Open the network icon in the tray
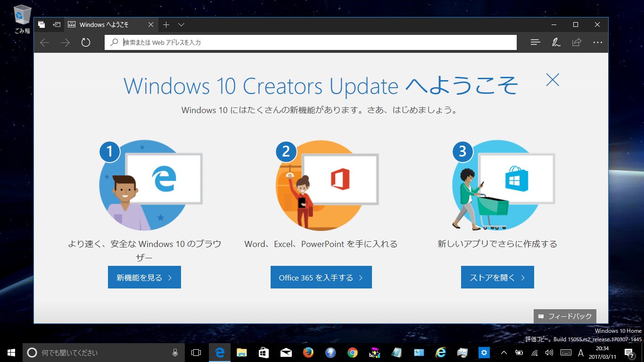 [x=534, y=352]
